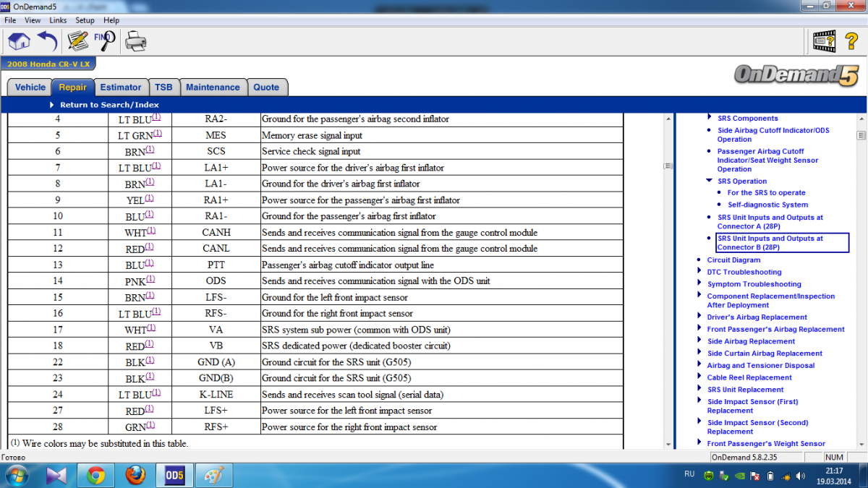Open the View menu

point(33,20)
